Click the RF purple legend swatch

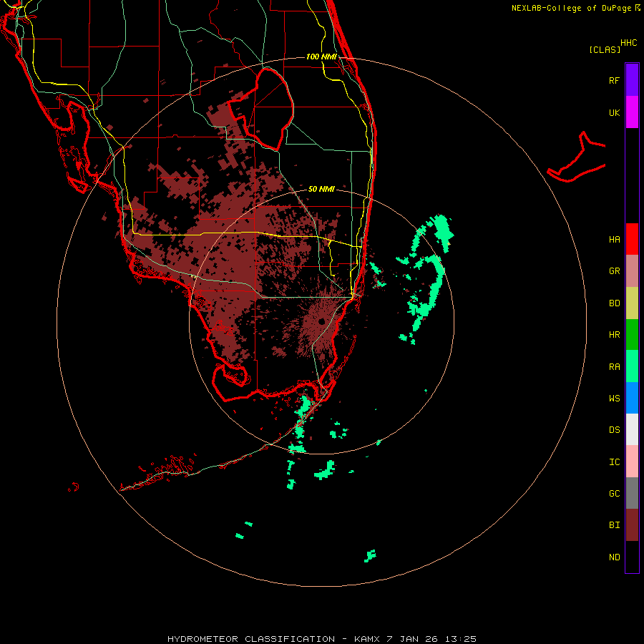coord(632,80)
